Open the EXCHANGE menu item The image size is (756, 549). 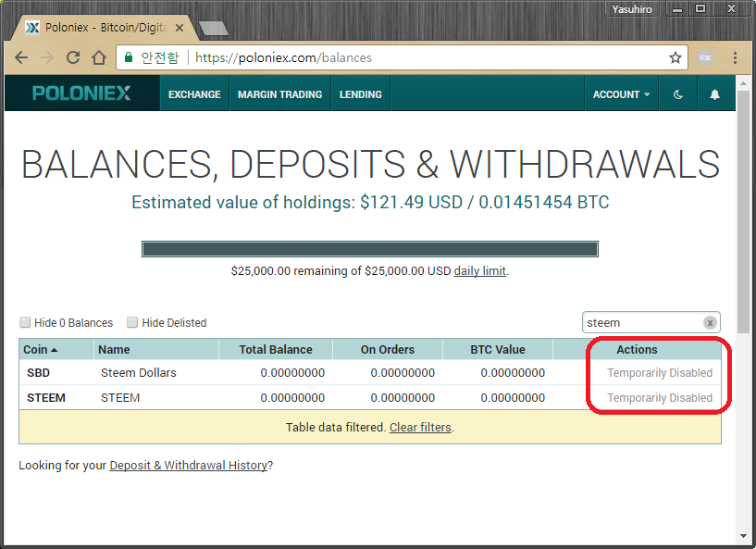point(194,94)
